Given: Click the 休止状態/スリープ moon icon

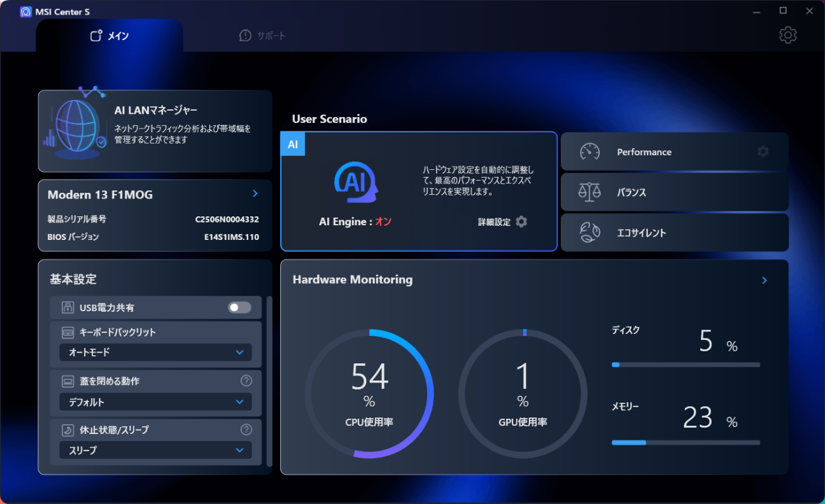Looking at the screenshot, I should tap(68, 430).
